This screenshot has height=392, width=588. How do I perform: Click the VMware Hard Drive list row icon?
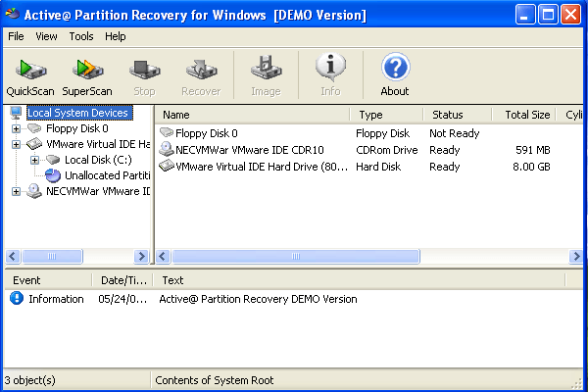pyautogui.click(x=167, y=166)
